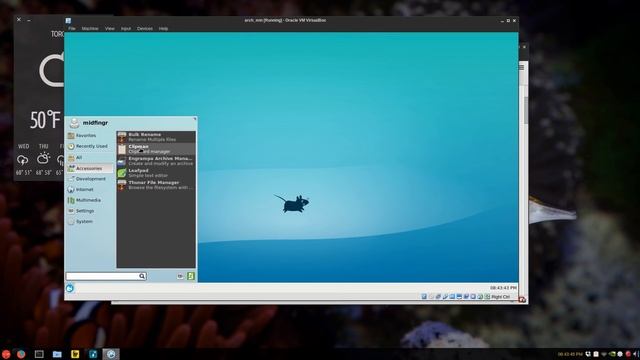Select the Multimedia category
The width and height of the screenshot is (640, 360).
90,200
